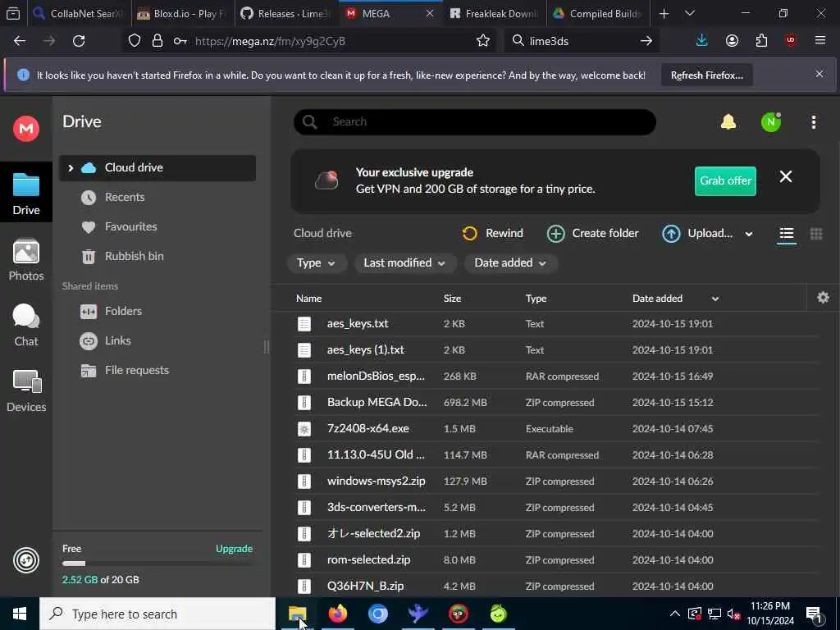Click the Refresh Firefox button
The width and height of the screenshot is (840, 630).
706,75
